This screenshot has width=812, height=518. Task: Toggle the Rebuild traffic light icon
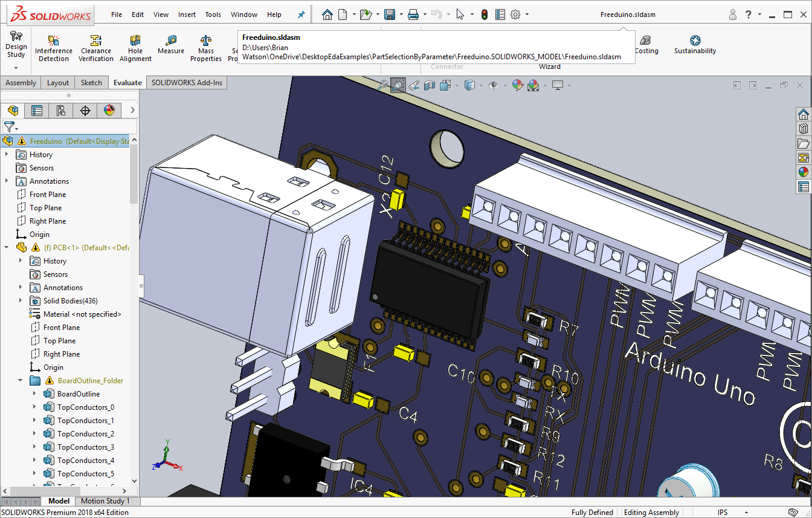click(484, 15)
